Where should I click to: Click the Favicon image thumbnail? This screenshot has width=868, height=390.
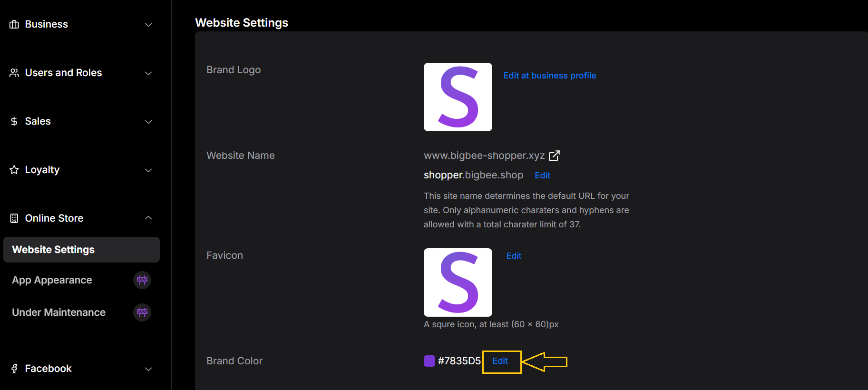tap(458, 283)
